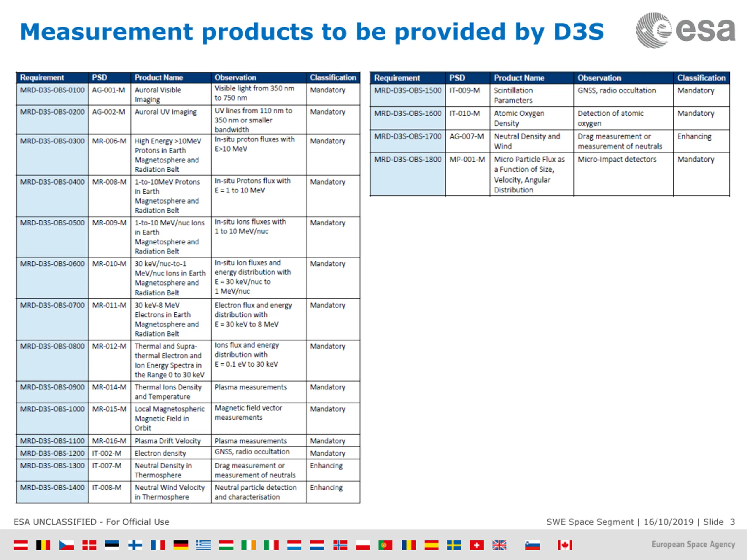Click the 'SWE Space Segment | 16/10/2019 | Slide 3' footer

tap(640, 522)
